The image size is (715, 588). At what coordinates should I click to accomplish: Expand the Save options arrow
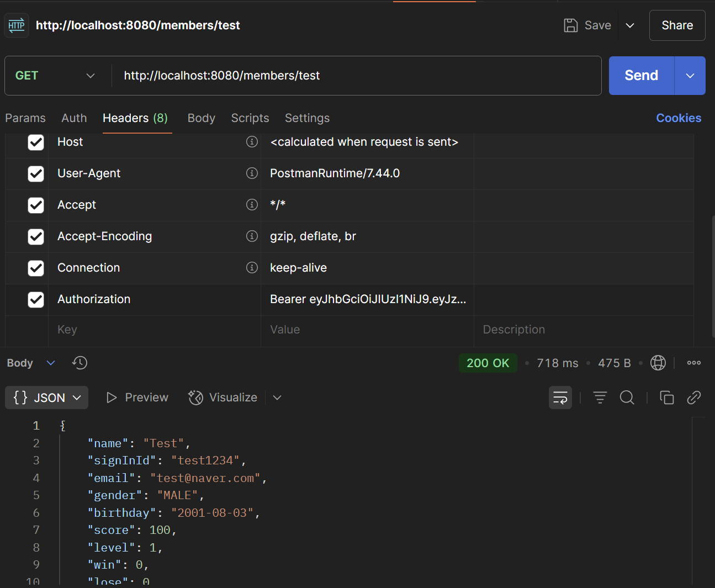630,25
